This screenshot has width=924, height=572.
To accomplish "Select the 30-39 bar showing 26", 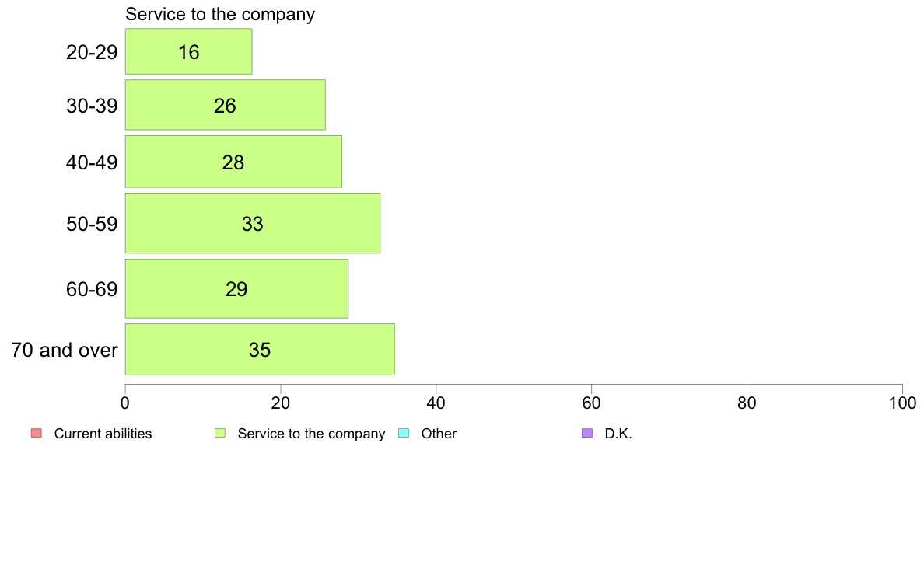I will click(x=225, y=105).
